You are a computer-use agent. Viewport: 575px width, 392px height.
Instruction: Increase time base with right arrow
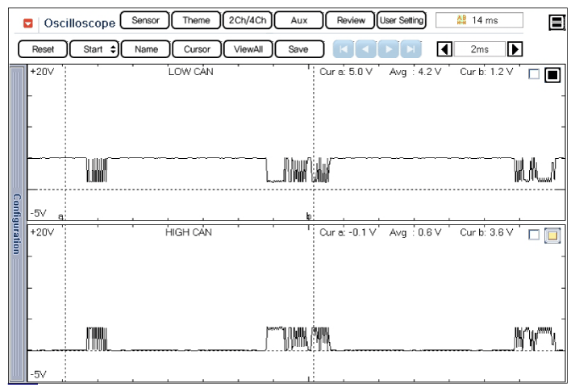(515, 49)
